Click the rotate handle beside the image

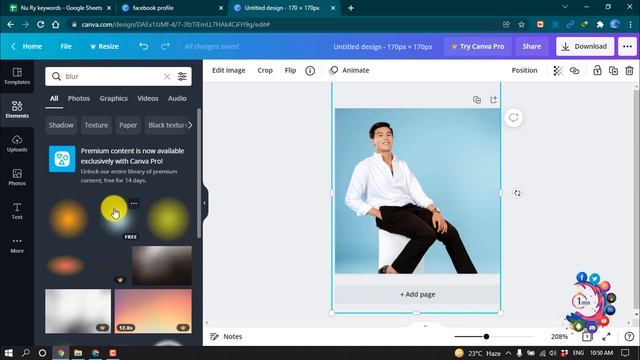point(517,193)
